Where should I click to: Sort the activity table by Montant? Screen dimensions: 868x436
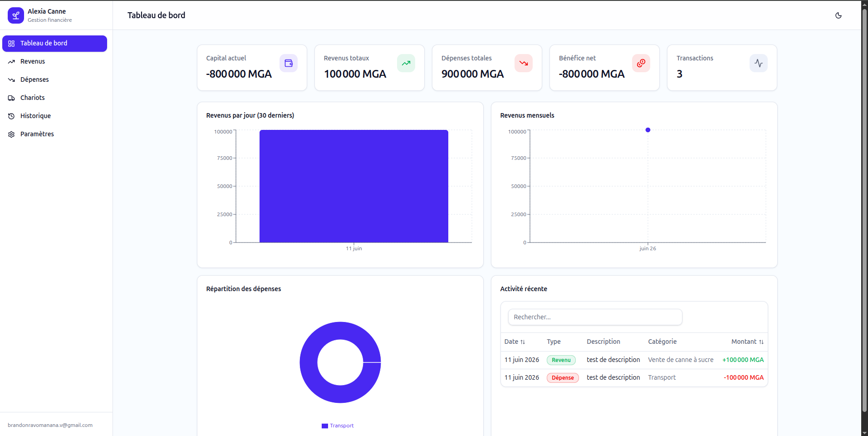coord(747,342)
